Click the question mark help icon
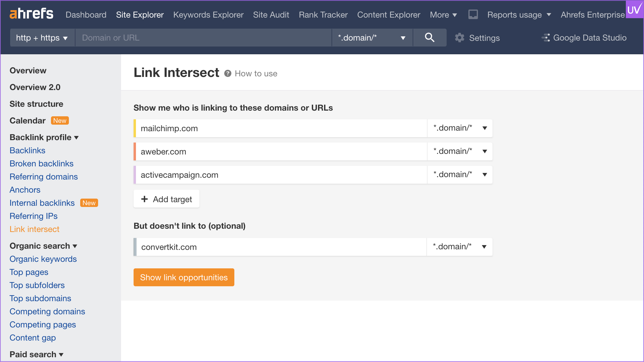This screenshot has width=644, height=362. point(228,73)
